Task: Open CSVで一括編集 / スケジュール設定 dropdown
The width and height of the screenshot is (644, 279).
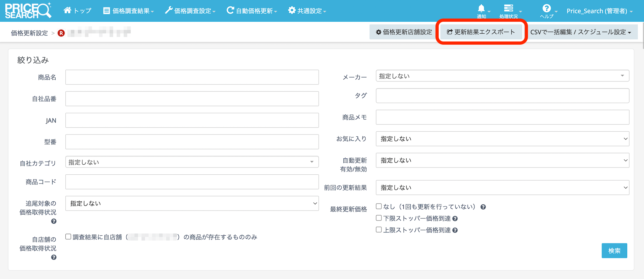Action: tap(580, 32)
